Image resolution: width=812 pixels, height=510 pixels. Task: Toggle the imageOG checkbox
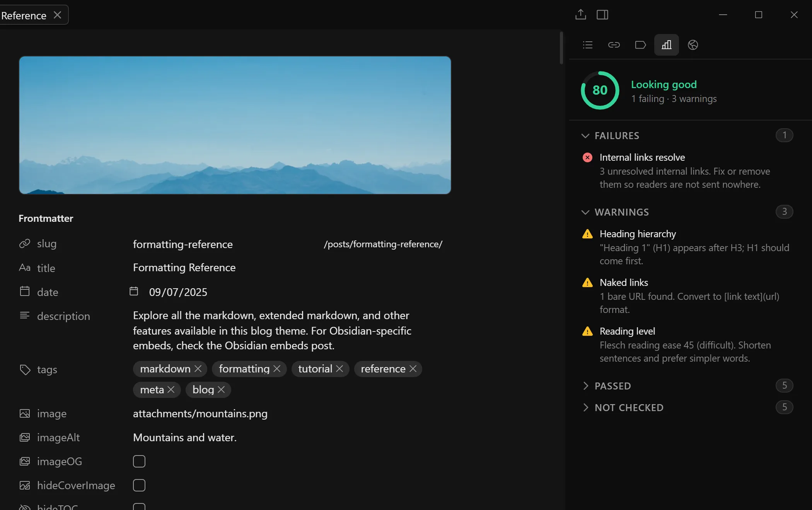pos(139,461)
